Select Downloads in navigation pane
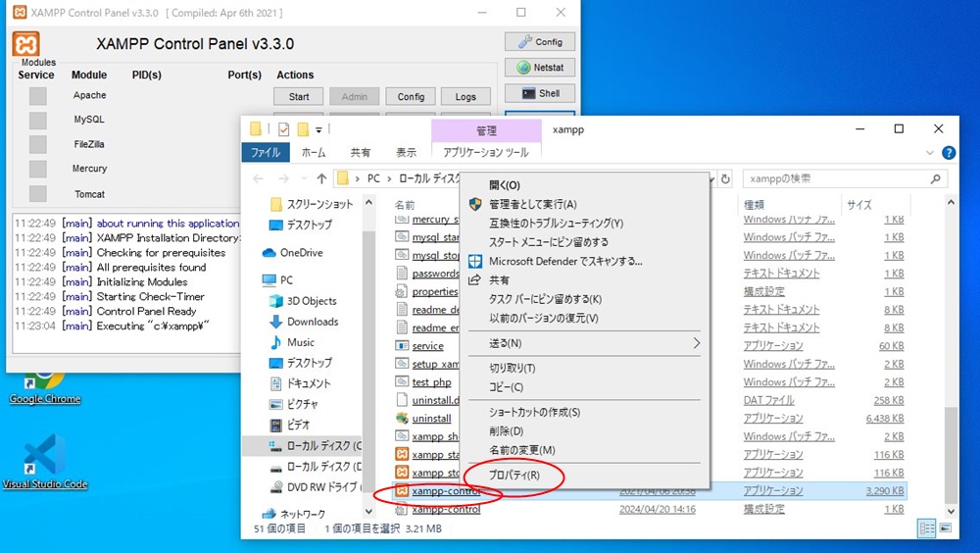This screenshot has width=980, height=553. pos(304,322)
